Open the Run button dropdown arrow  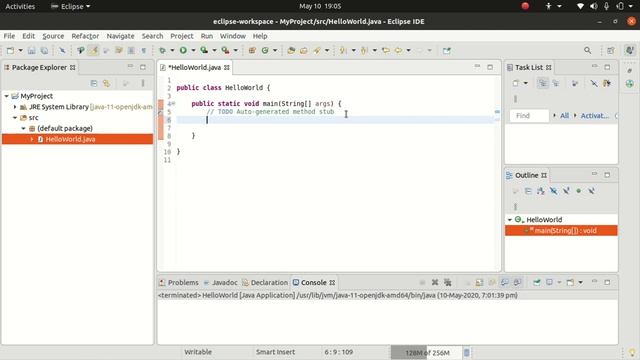click(193, 51)
